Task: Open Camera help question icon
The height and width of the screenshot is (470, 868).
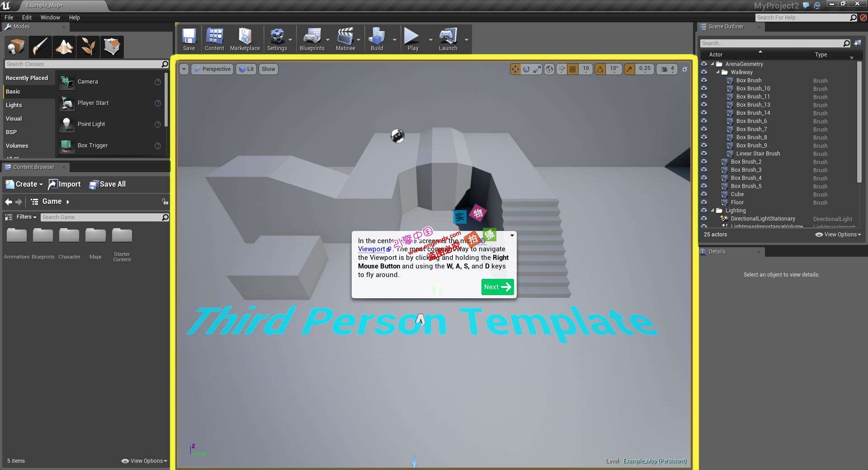Action: 158,82
